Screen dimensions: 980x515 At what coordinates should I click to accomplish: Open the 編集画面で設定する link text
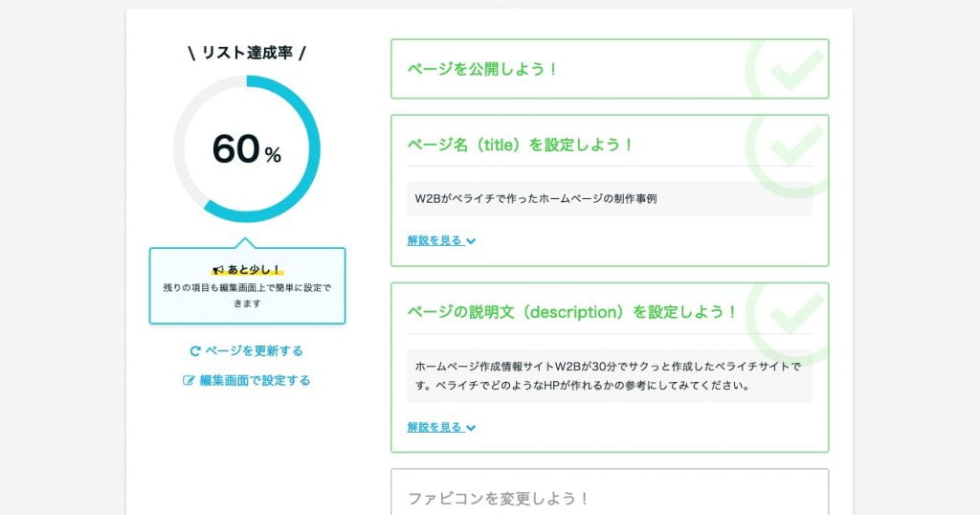coord(255,380)
